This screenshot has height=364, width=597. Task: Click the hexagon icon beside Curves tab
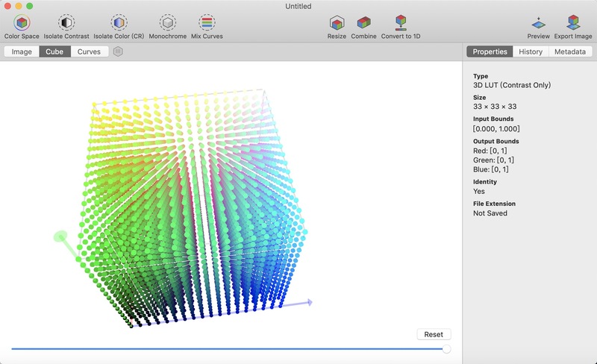tap(118, 51)
